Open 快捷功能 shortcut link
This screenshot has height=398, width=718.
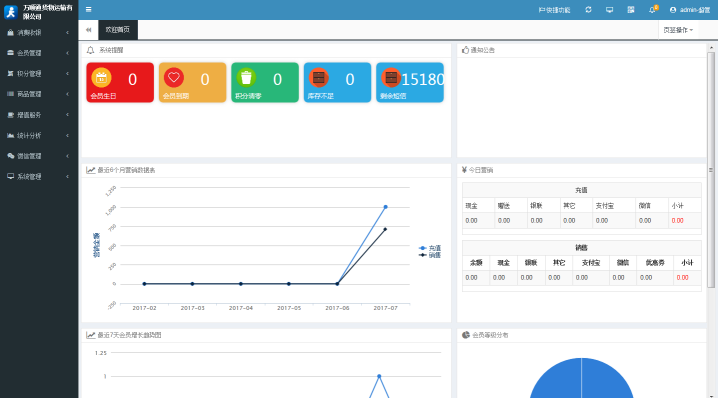pyautogui.click(x=554, y=10)
